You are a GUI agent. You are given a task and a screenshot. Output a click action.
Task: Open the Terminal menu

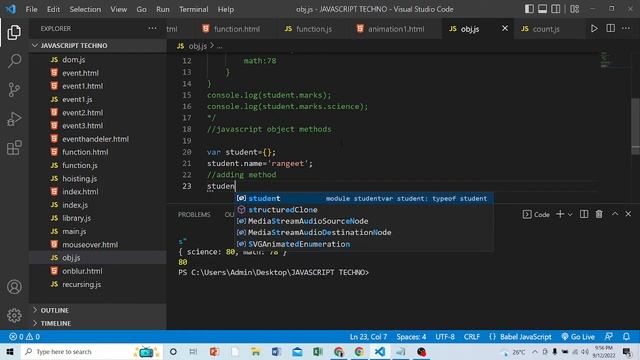click(193, 9)
